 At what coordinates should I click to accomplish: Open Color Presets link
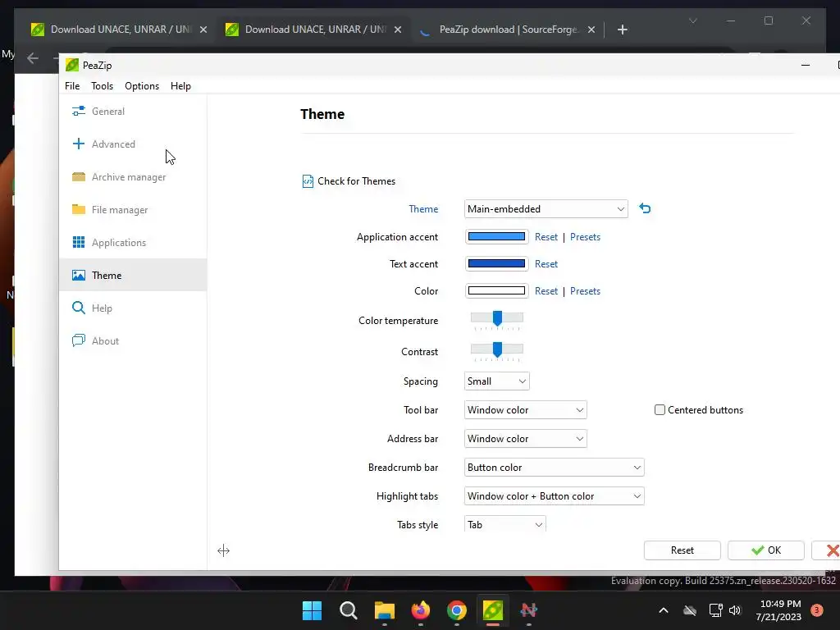tap(585, 291)
